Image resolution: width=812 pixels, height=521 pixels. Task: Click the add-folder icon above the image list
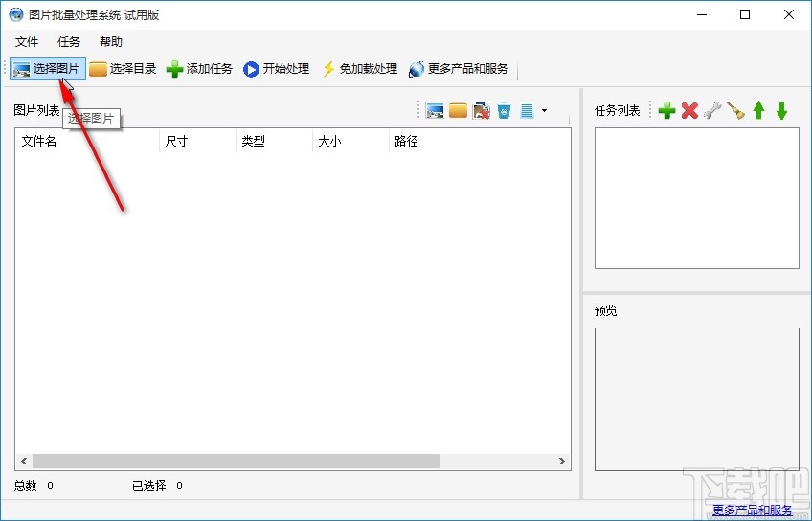(x=458, y=110)
